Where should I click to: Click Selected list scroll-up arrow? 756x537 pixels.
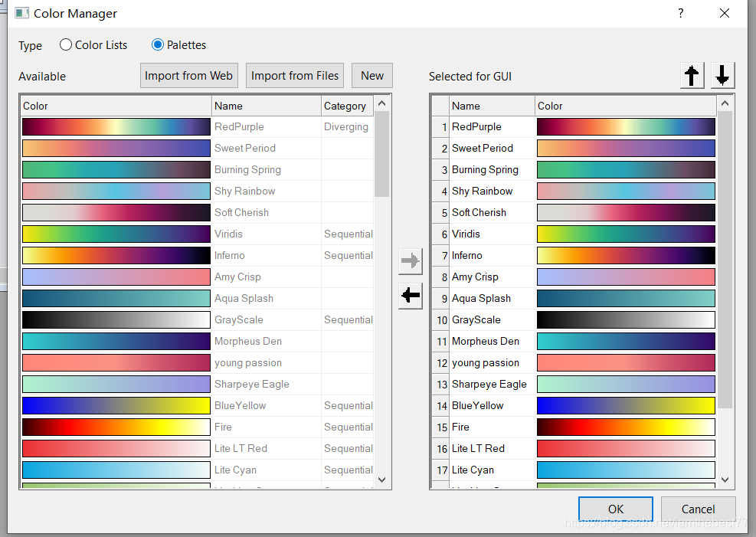[x=725, y=103]
